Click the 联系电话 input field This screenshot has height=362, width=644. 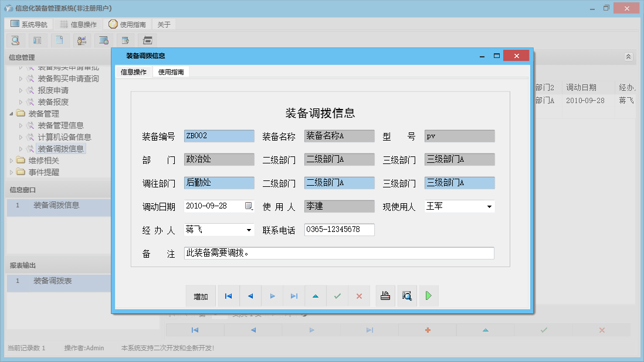(x=339, y=230)
